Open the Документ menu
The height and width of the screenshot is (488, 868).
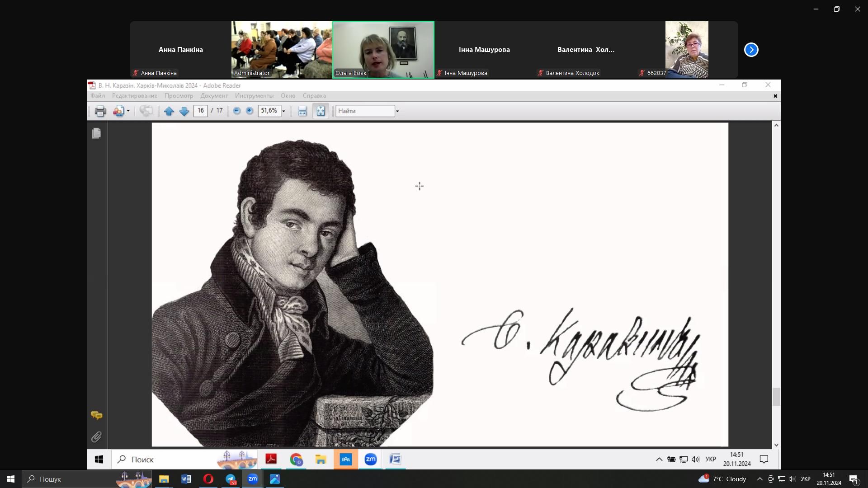point(214,96)
